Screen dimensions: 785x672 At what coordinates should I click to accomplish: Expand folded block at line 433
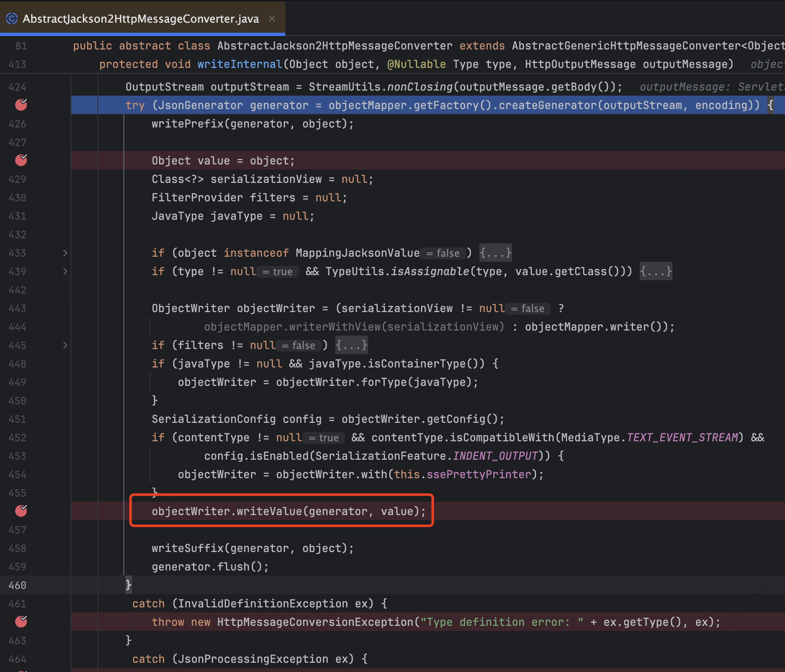click(65, 253)
